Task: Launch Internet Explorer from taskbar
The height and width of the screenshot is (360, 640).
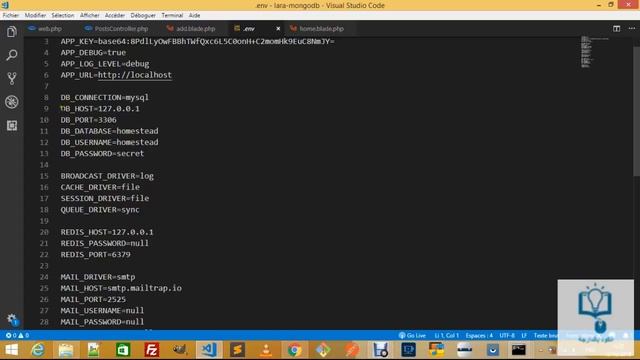Action: 38,350
